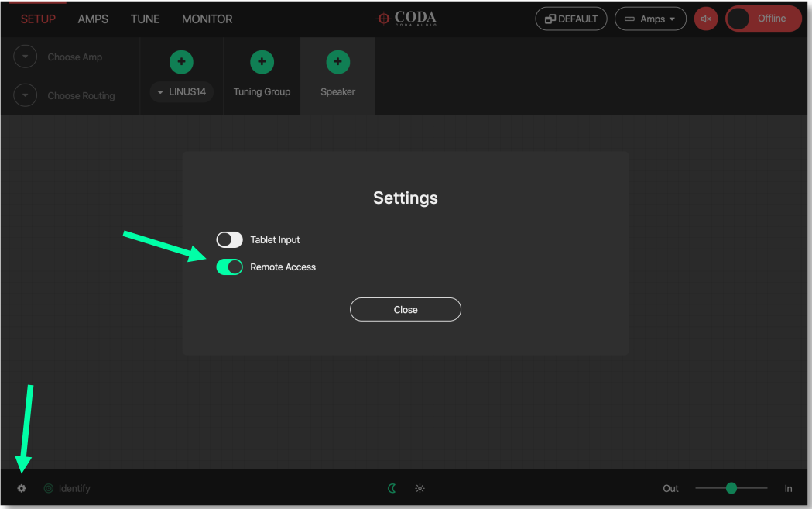Switch to light mode sun icon
The width and height of the screenshot is (812, 509).
pos(420,489)
